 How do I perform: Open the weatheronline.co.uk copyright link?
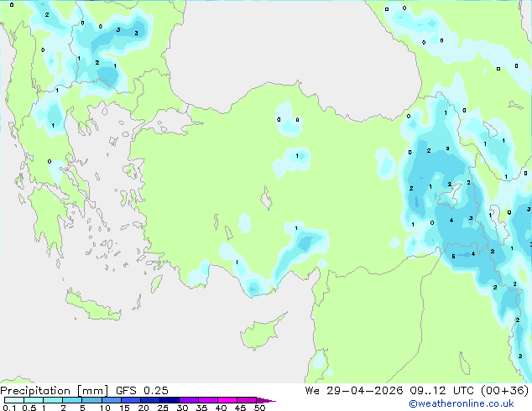coord(462,403)
